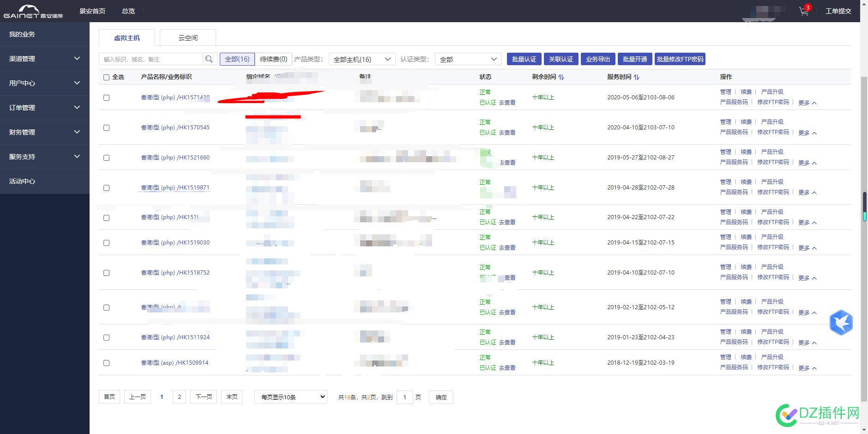Open the blue bird chat widget
Screen dimensions: 868x434
841,323
